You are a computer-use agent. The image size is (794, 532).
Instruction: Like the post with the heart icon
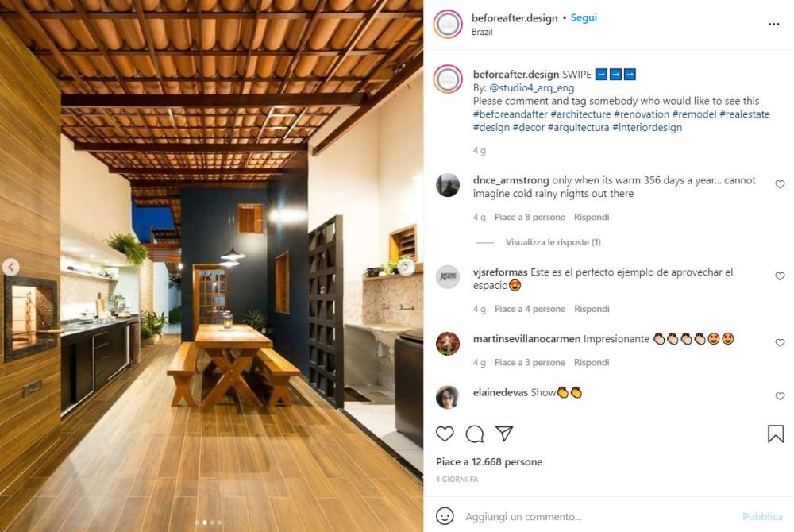click(x=445, y=434)
